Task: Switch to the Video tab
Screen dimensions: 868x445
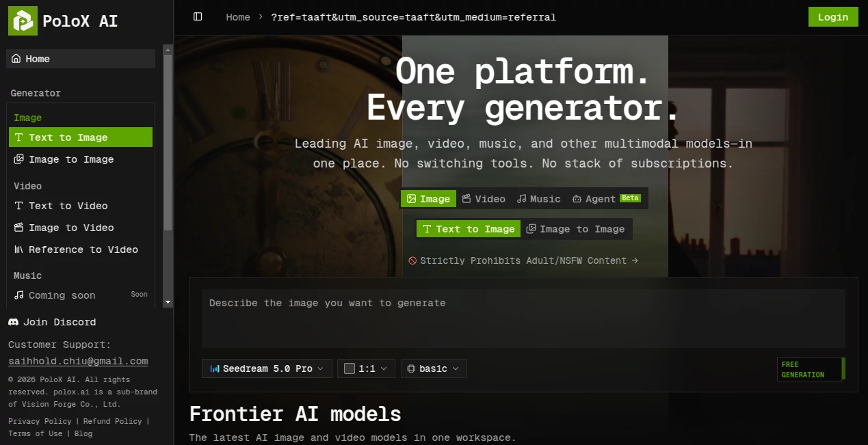Action: click(484, 199)
